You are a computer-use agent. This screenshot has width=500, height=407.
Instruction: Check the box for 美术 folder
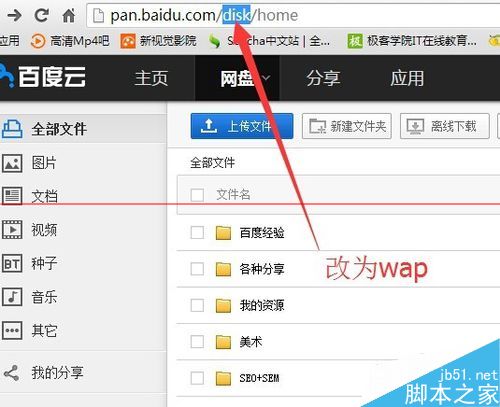(x=197, y=341)
